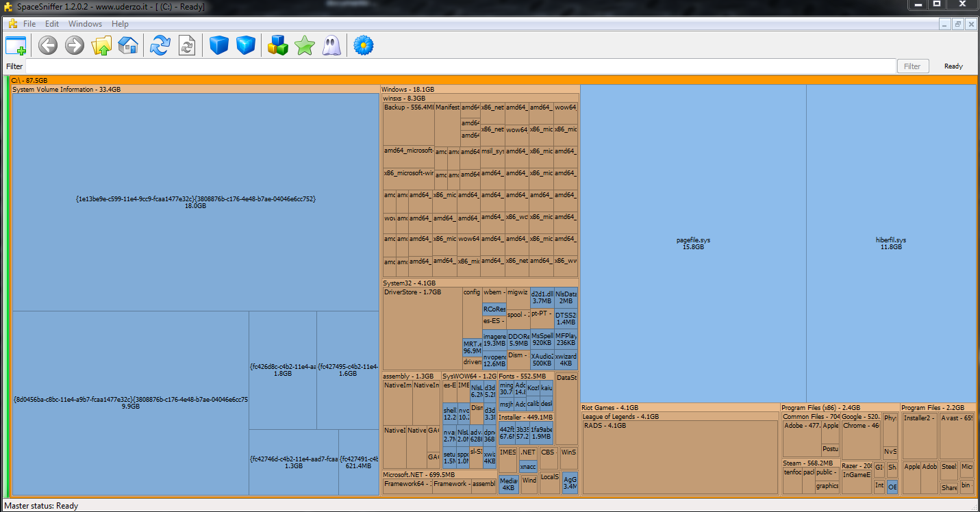Select the pagefile.sys file block
The image size is (980, 512).
(x=693, y=243)
